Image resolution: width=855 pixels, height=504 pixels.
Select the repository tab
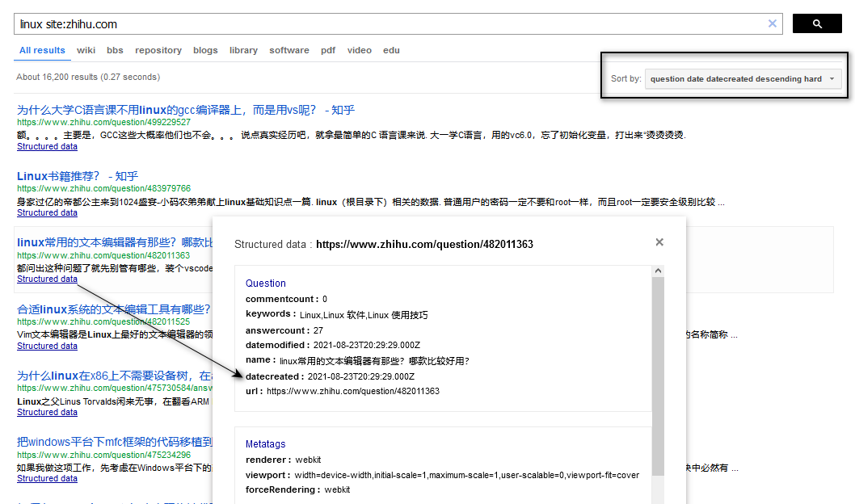pyautogui.click(x=158, y=50)
